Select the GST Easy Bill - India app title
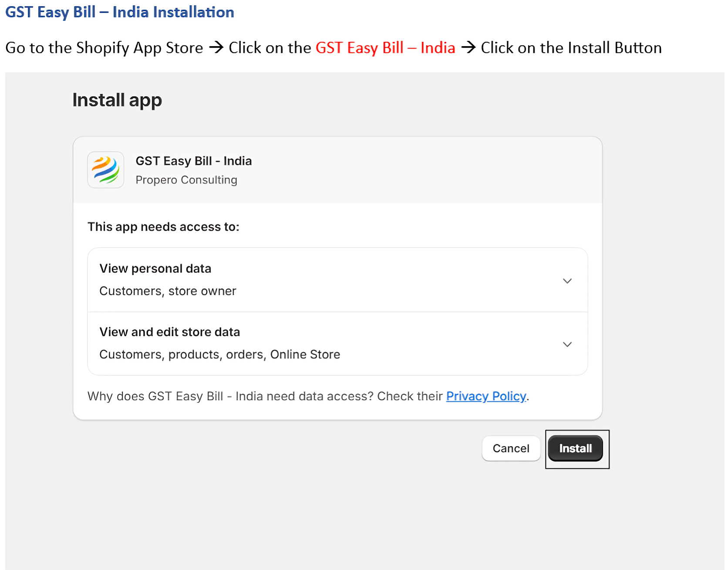The width and height of the screenshot is (728, 570). coord(194,161)
